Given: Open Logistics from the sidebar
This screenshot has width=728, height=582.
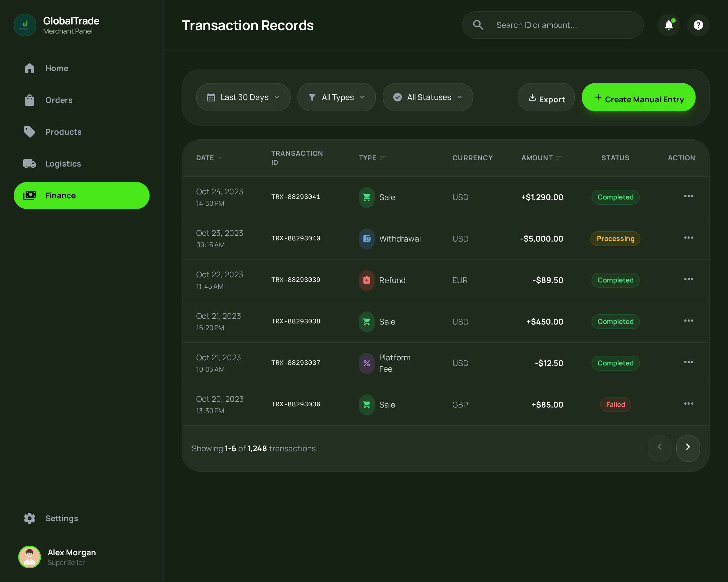Looking at the screenshot, I should tap(63, 164).
